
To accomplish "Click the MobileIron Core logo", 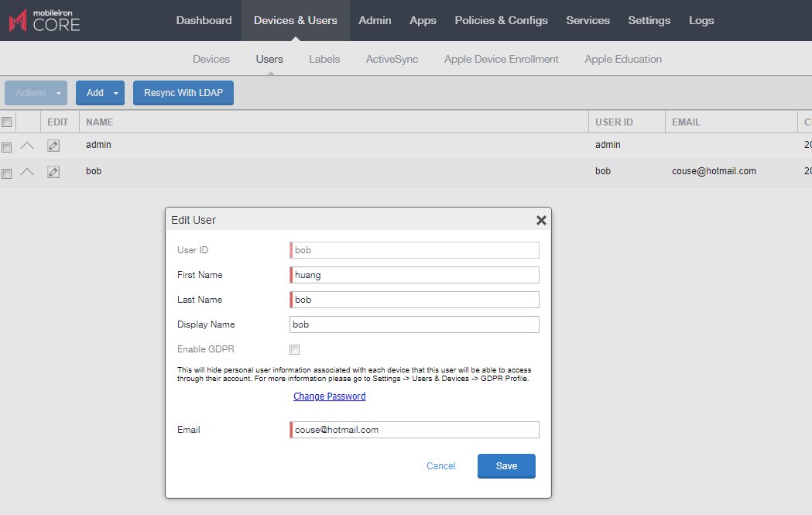I will [x=44, y=20].
